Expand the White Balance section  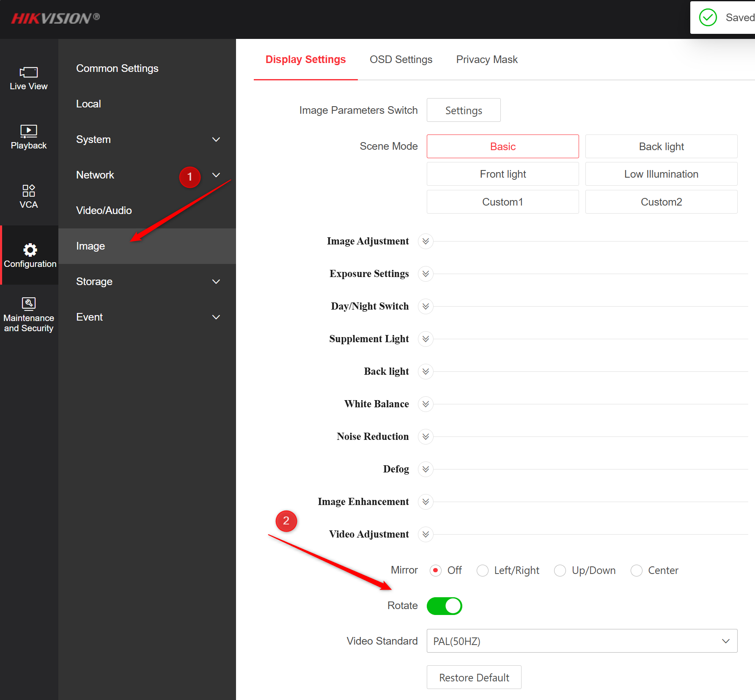click(426, 404)
